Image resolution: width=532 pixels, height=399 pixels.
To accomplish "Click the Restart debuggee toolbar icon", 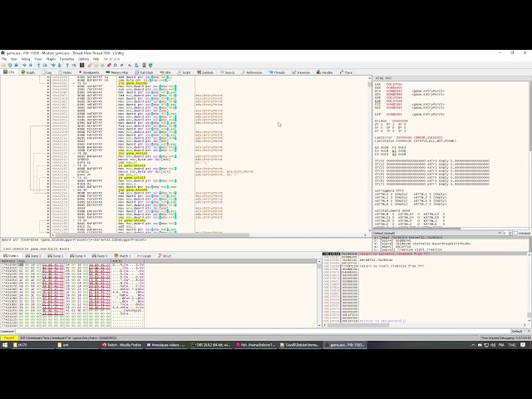I will 10,65.
